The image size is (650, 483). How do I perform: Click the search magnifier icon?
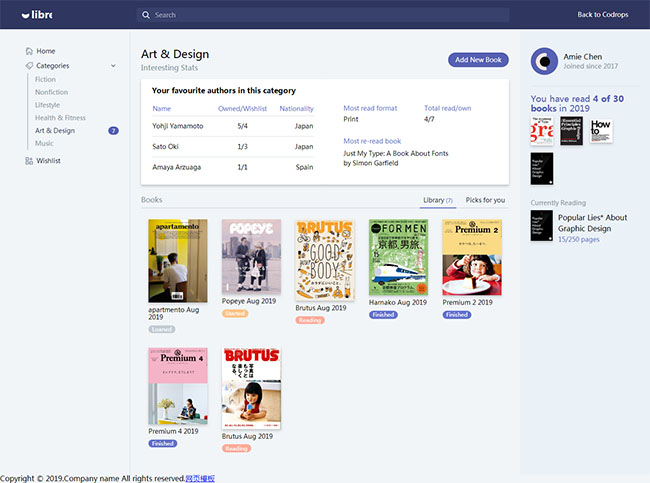coord(147,15)
